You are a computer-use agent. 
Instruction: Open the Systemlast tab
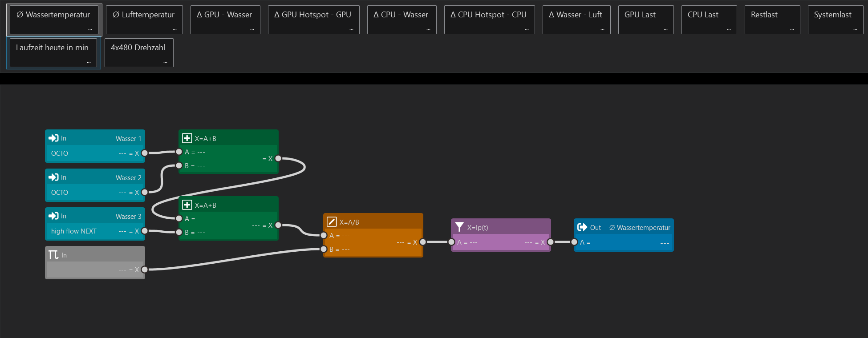(832, 15)
